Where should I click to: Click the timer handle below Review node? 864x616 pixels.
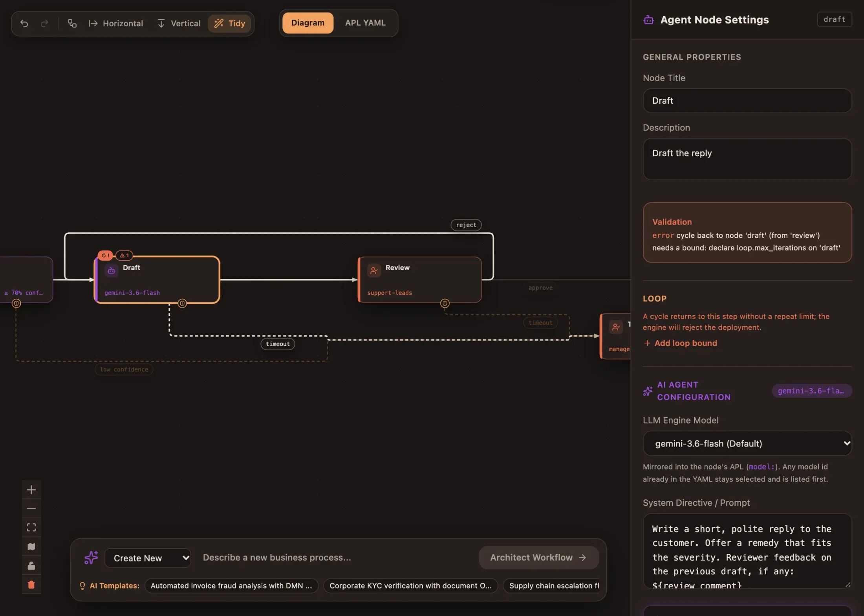tap(445, 303)
